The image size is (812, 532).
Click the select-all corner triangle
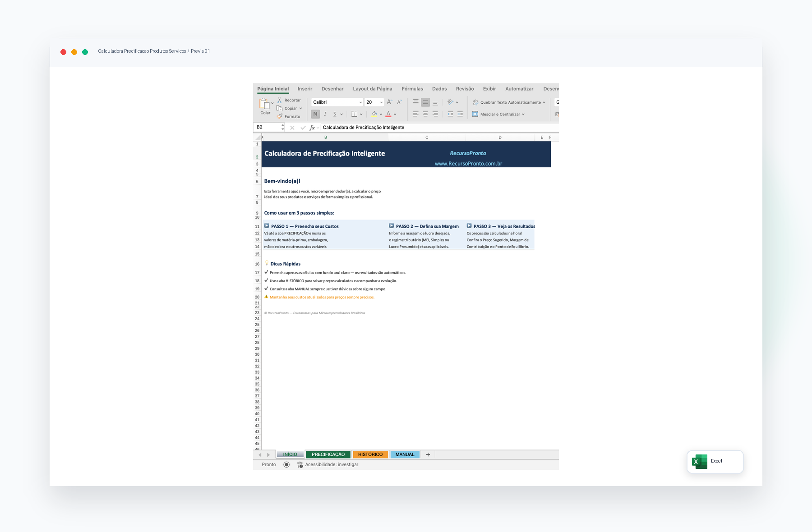click(258, 138)
